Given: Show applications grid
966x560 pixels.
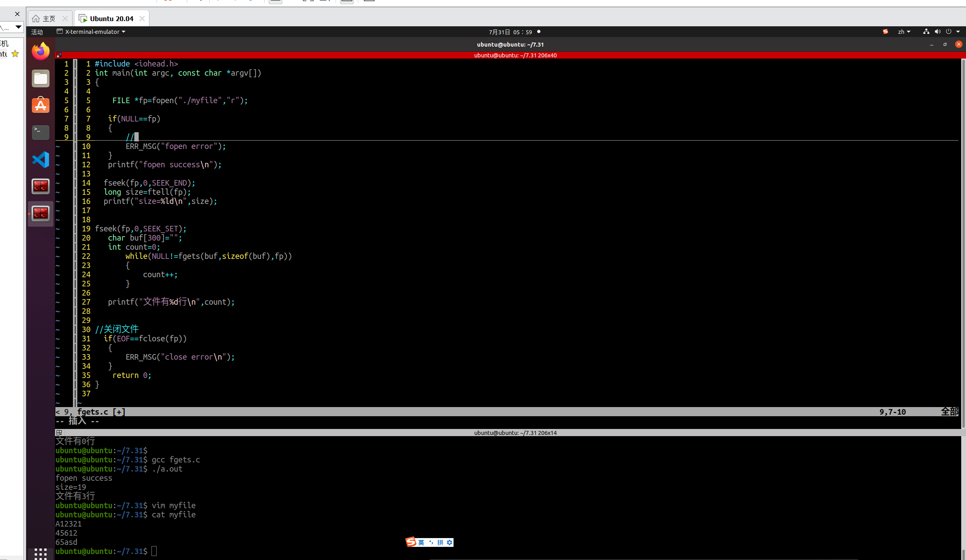Looking at the screenshot, I should 41,553.
